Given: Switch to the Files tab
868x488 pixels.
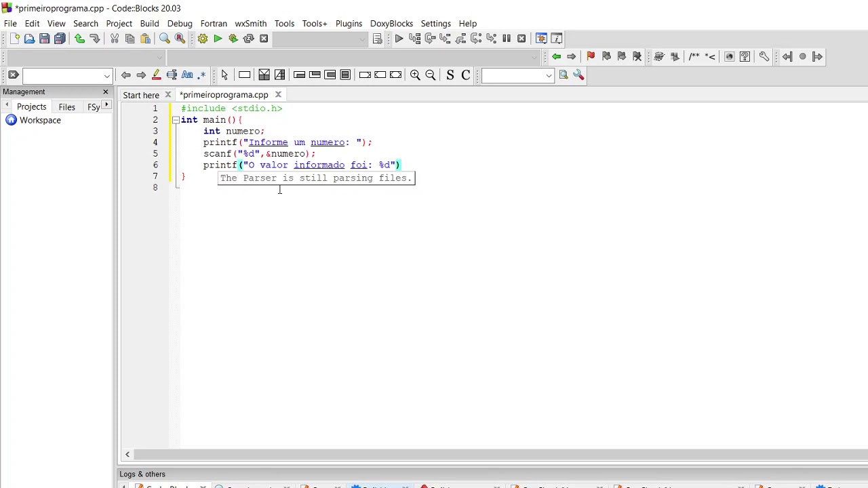Looking at the screenshot, I should [x=66, y=106].
